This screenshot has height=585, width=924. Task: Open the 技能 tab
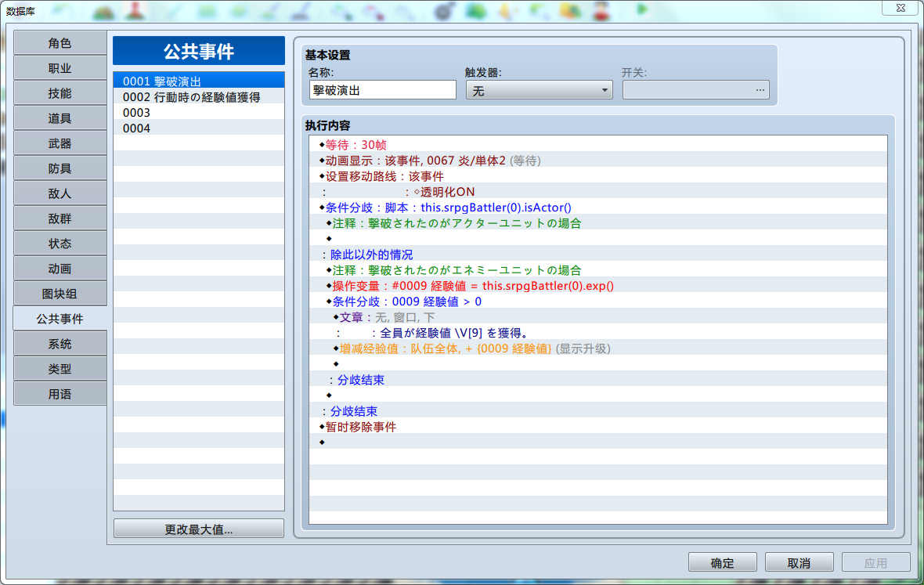pyautogui.click(x=60, y=93)
